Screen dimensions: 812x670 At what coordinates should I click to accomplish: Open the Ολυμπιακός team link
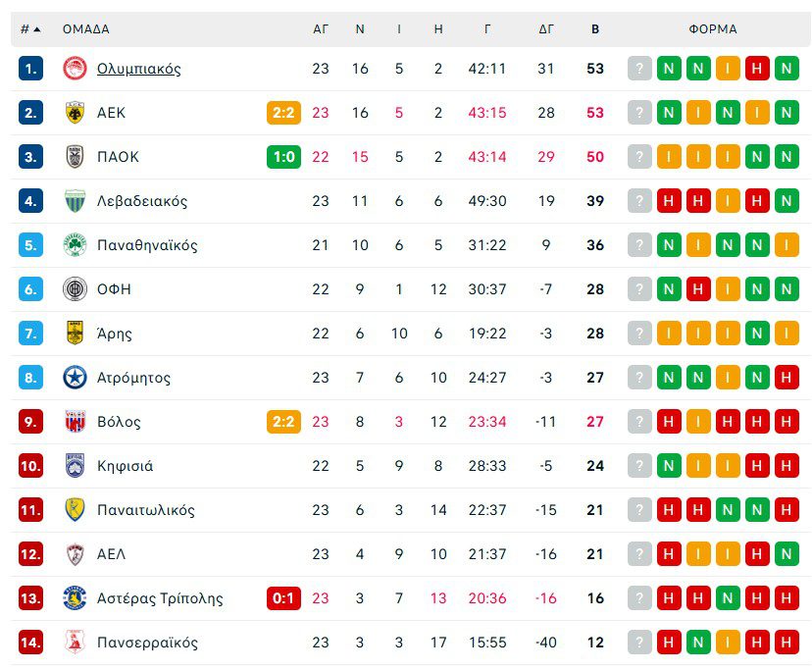(x=138, y=69)
